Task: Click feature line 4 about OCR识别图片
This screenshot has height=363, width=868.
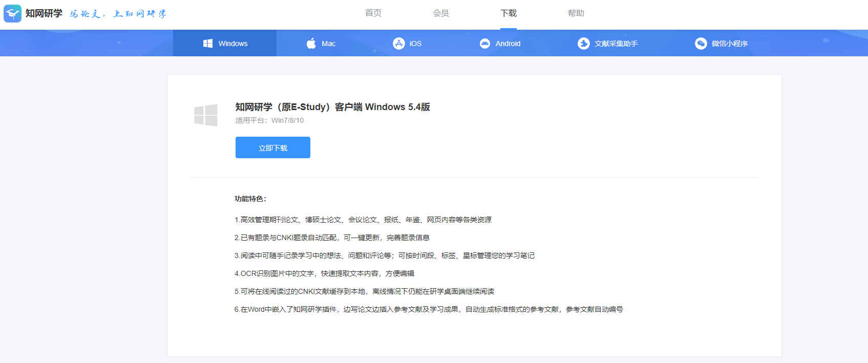Action: (324, 273)
